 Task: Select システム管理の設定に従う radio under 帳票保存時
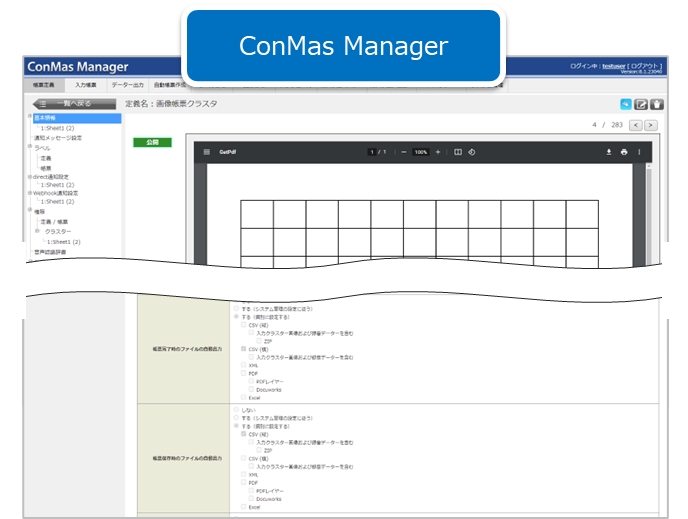236,418
